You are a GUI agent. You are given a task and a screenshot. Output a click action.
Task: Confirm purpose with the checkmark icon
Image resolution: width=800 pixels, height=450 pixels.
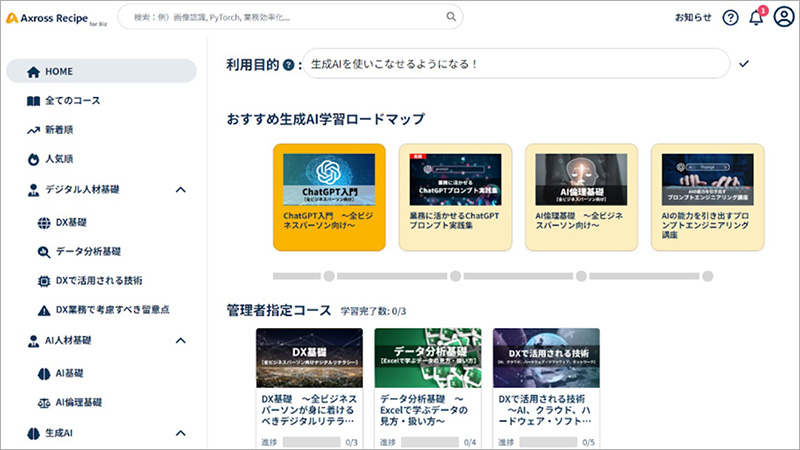[743, 64]
